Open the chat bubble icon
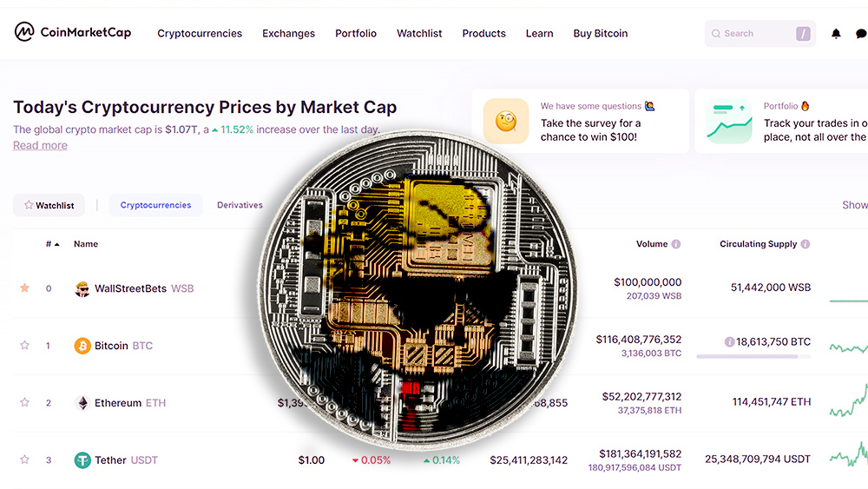 [861, 34]
